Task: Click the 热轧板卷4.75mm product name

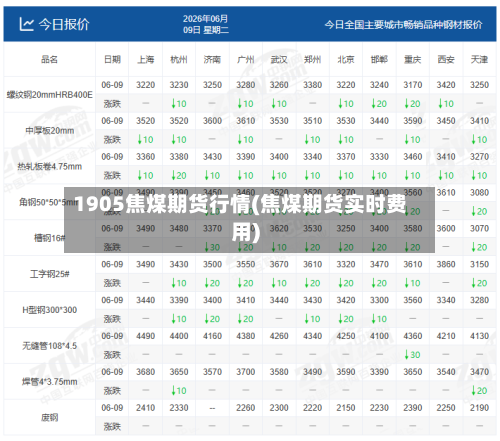Action: (49, 166)
